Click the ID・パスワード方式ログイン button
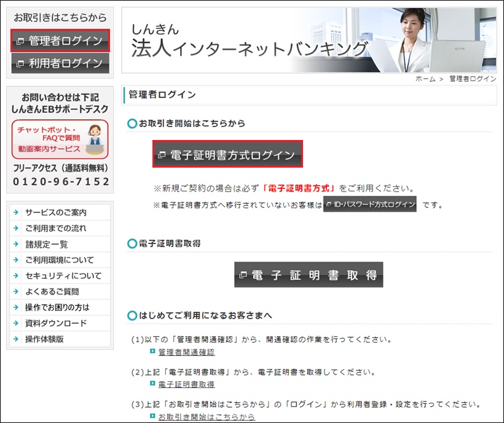 (x=370, y=204)
